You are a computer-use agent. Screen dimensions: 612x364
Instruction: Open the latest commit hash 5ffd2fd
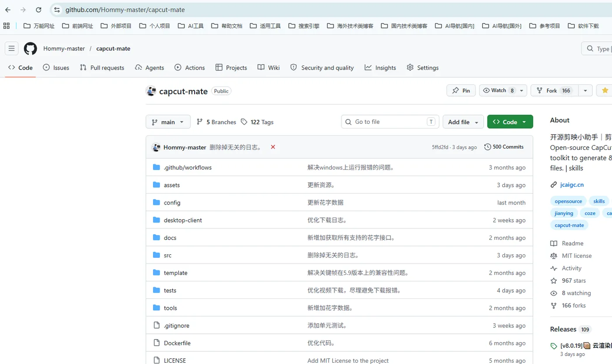coord(440,147)
